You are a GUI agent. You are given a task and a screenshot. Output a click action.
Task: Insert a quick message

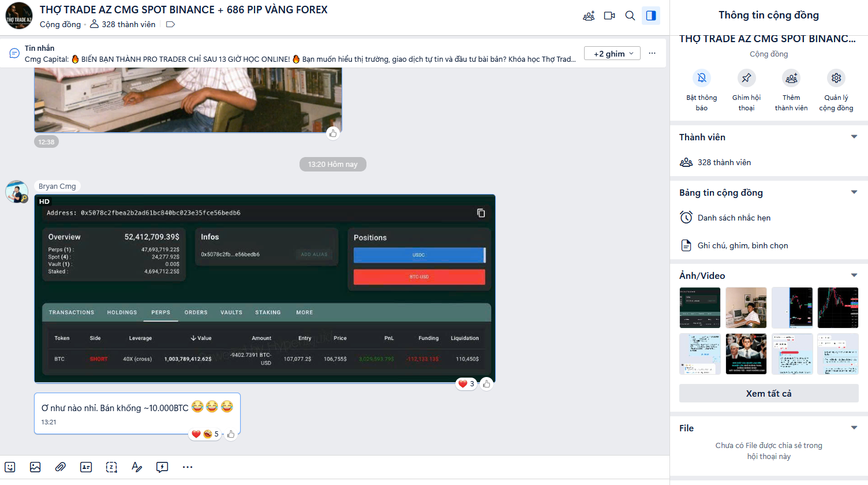162,467
